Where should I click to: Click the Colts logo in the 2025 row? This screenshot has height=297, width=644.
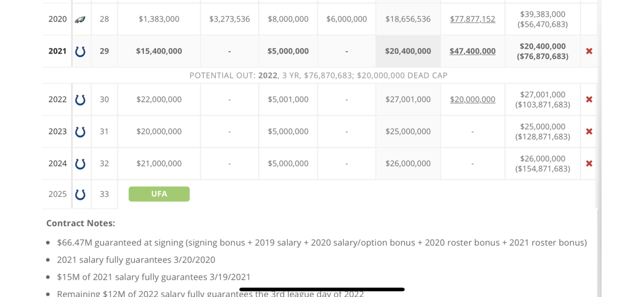pyautogui.click(x=80, y=195)
